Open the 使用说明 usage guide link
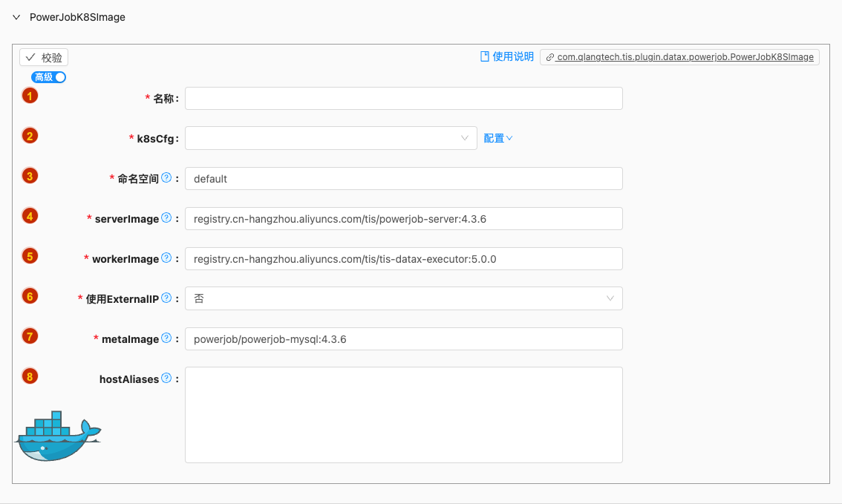Screen dimensions: 842x504 point(507,56)
